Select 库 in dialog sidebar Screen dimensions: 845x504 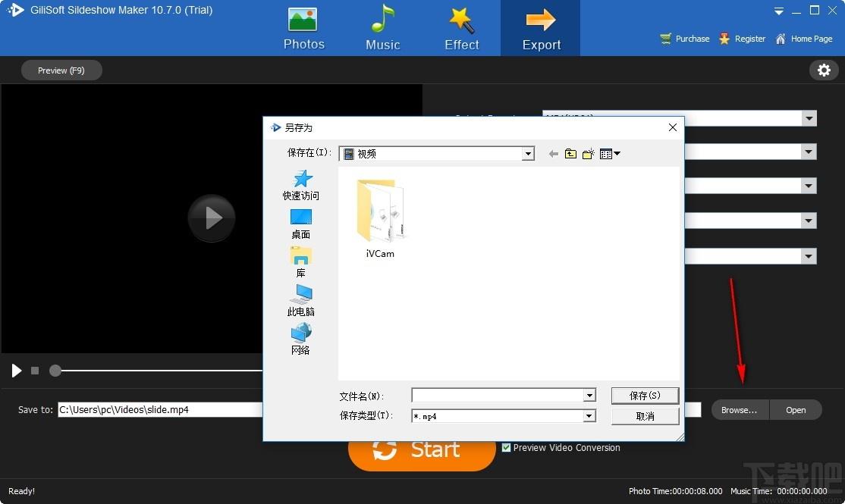pos(301,263)
